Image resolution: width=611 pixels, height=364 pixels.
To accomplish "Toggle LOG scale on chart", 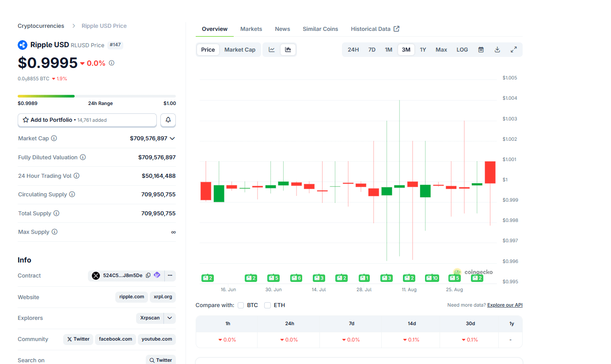I will [x=462, y=50].
